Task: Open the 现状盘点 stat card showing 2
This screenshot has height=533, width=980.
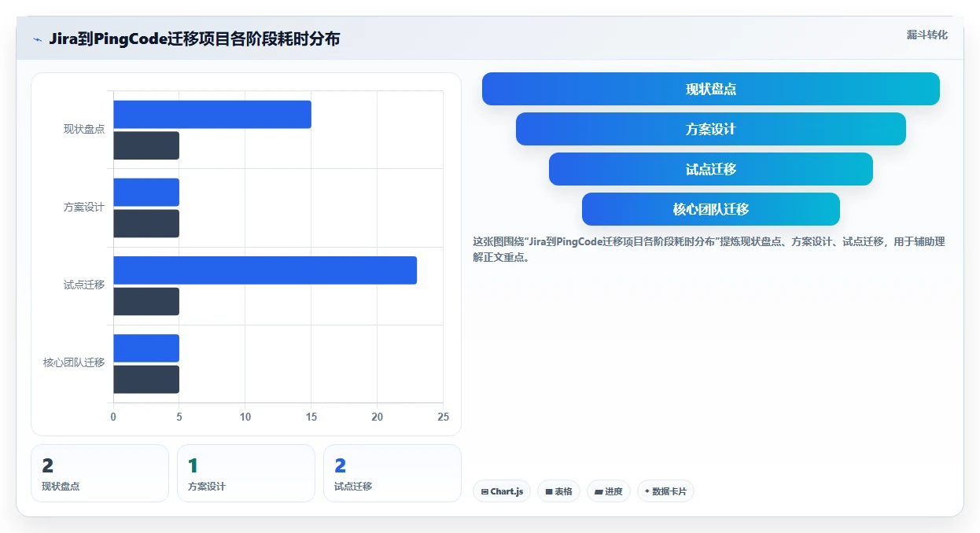Action: tap(100, 473)
